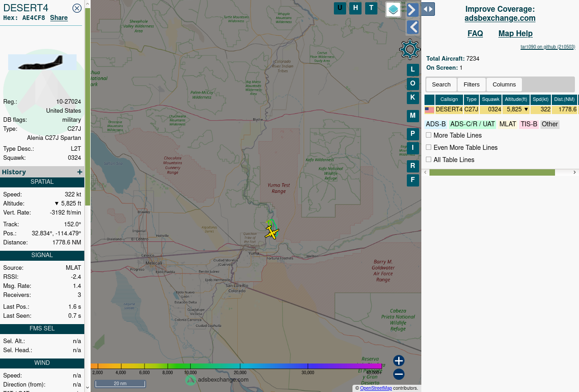Open adsbexchange.com coverage link
The width and height of the screenshot is (579, 392).
pos(500,19)
